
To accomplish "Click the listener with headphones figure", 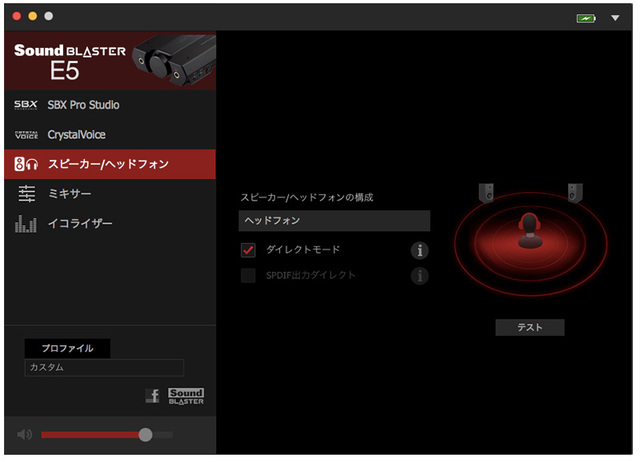I will [x=530, y=231].
